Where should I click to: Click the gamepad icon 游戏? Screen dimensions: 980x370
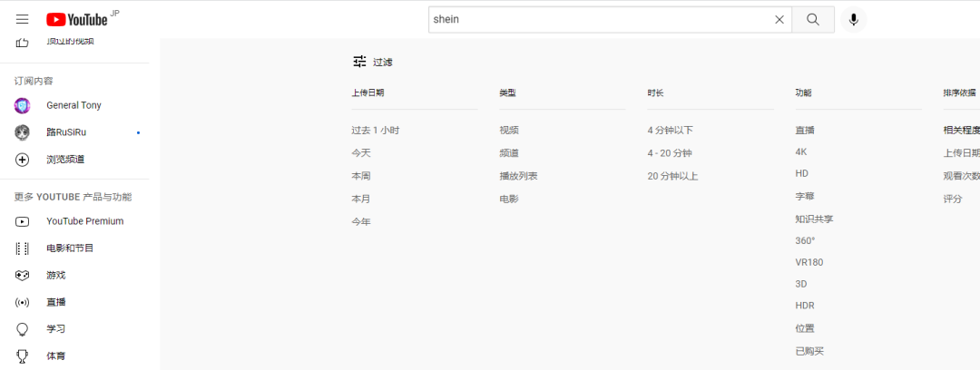[22, 275]
